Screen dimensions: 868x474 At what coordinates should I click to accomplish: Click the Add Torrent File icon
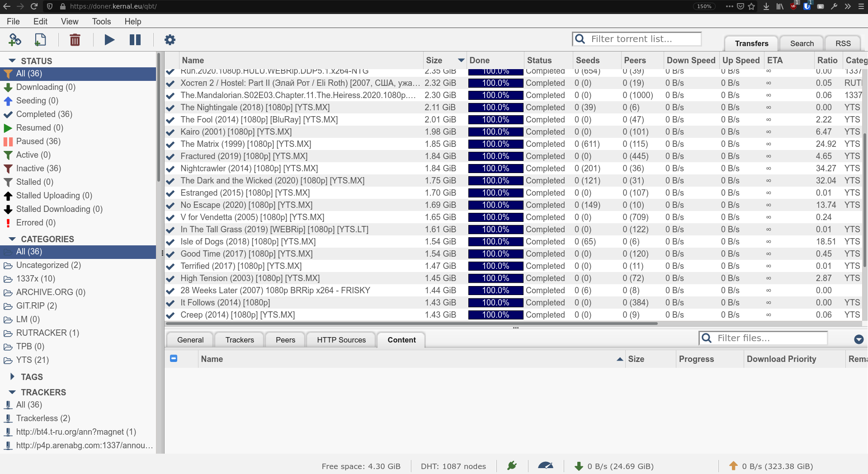(40, 40)
